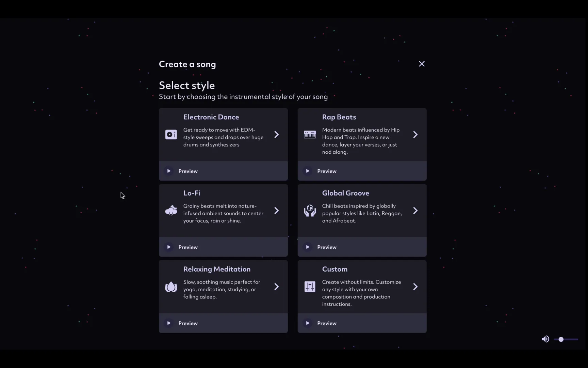
Task: Open Lo-Fi using its chevron arrow
Action: tap(277, 211)
